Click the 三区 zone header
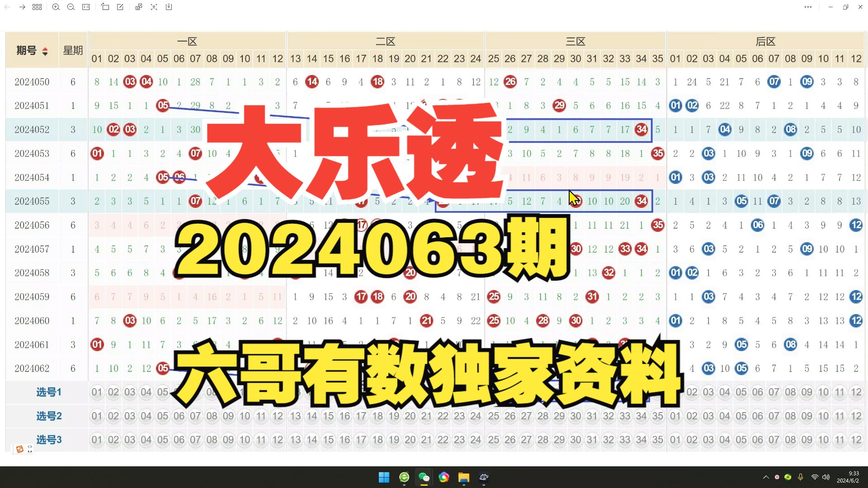This screenshot has height=488, width=868. [576, 42]
